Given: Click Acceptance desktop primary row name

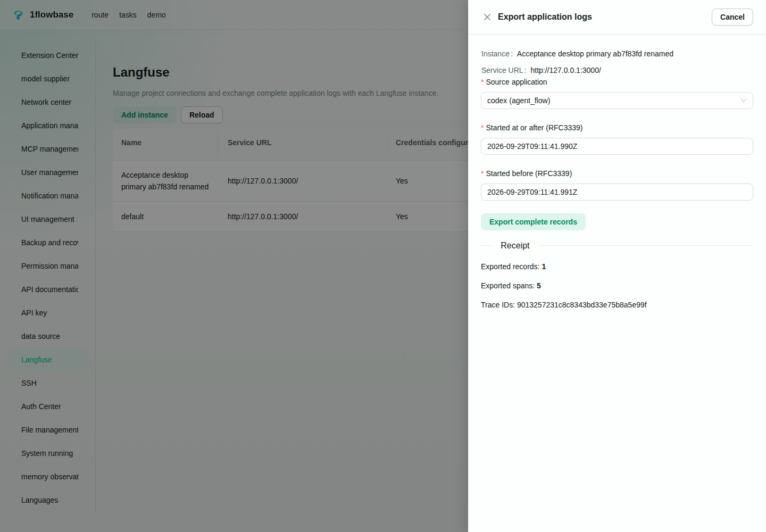Looking at the screenshot, I should (165, 181).
